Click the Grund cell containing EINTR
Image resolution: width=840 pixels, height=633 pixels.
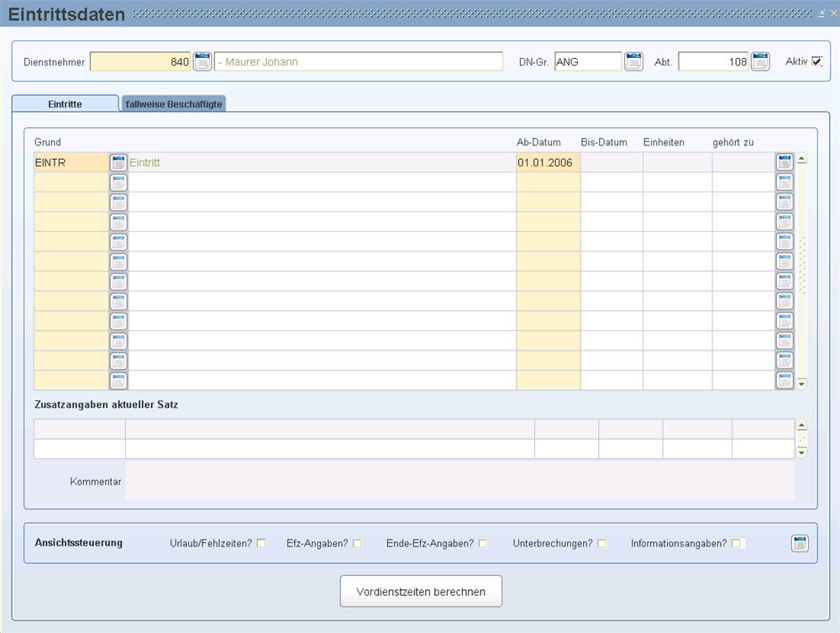[x=71, y=162]
